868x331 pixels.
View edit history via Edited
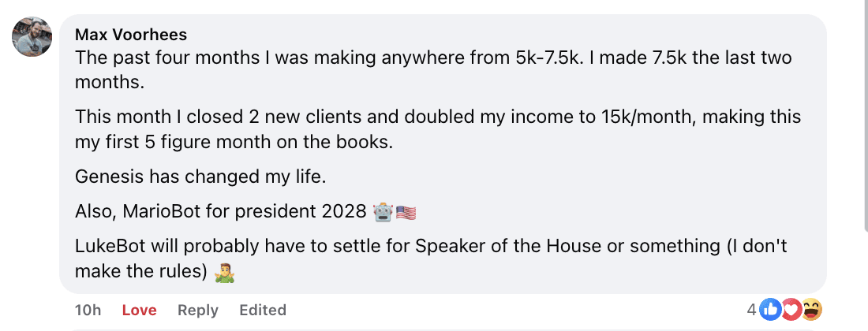263,311
